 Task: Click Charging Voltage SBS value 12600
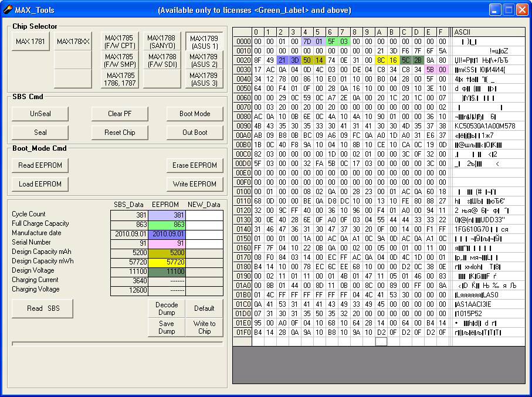[x=129, y=290]
